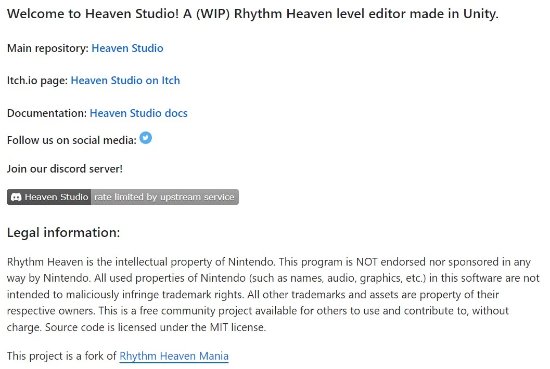This screenshot has height=369, width=550.
Task: Click the Itch.io page label
Action: click(38, 80)
